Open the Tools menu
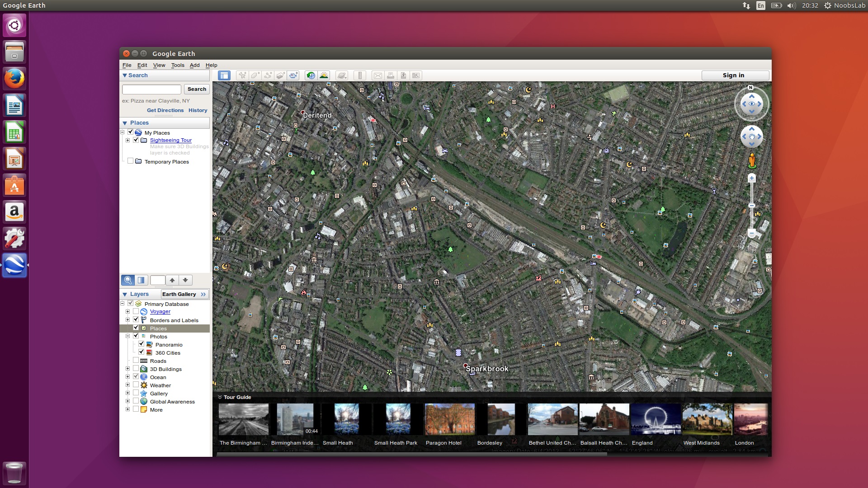Viewport: 868px width, 488px height. coord(177,65)
